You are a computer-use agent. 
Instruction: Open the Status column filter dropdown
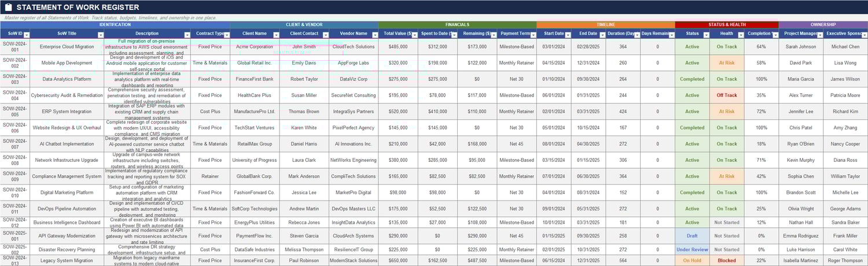click(706, 34)
